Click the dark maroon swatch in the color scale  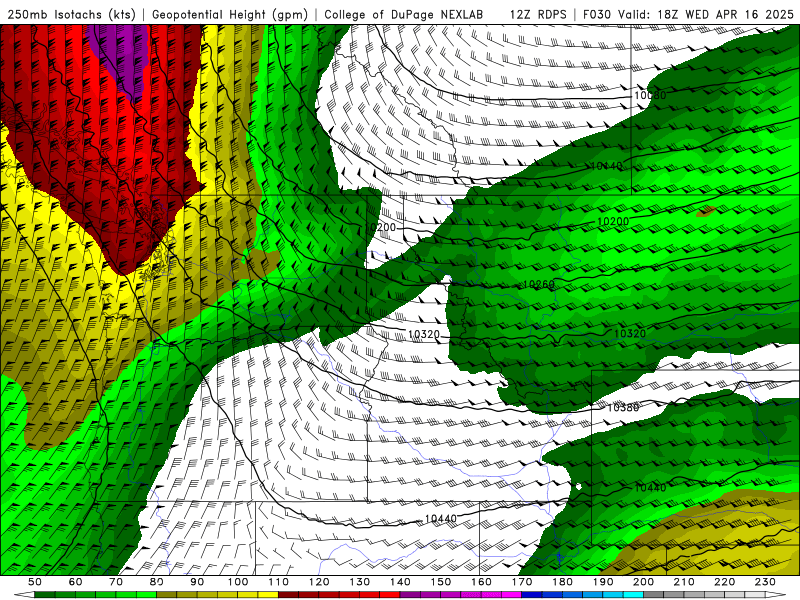coord(288,594)
